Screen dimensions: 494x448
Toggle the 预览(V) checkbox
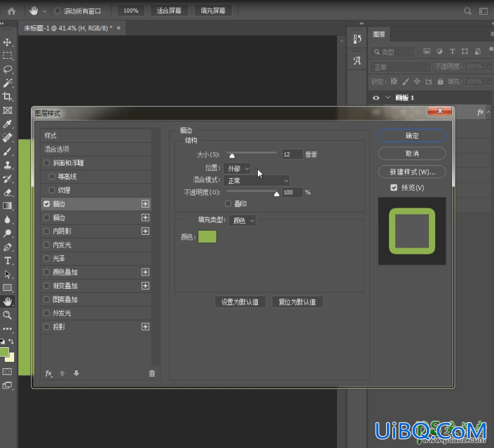coord(394,188)
